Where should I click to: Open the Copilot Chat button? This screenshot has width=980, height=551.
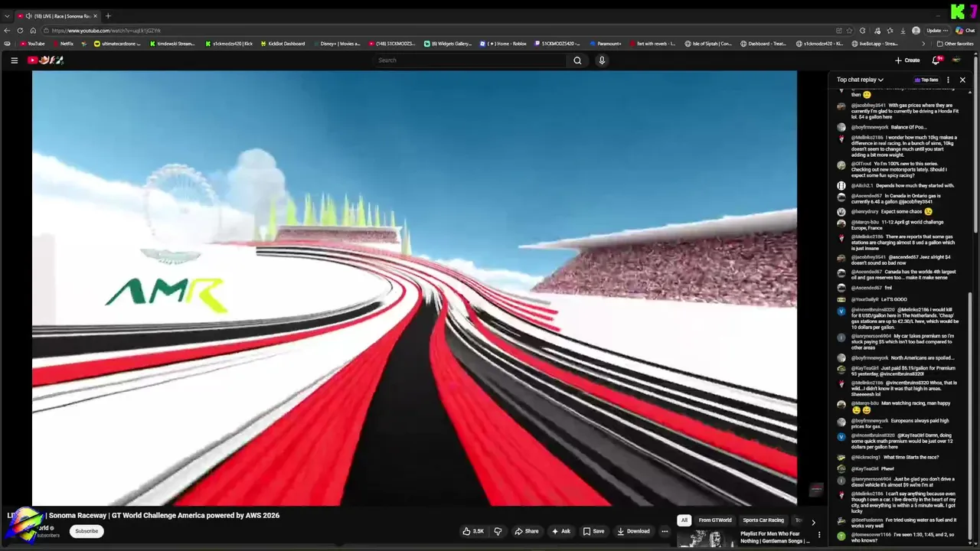(x=965, y=31)
